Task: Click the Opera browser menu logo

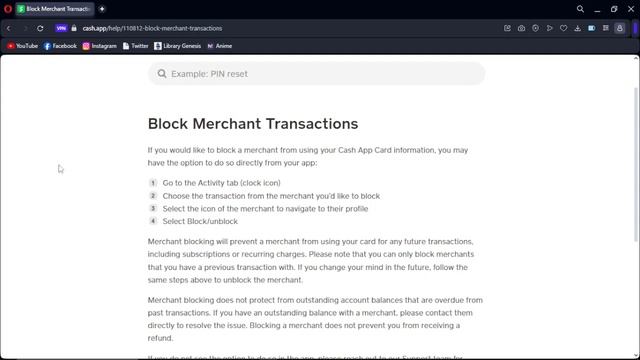Action: (8, 9)
